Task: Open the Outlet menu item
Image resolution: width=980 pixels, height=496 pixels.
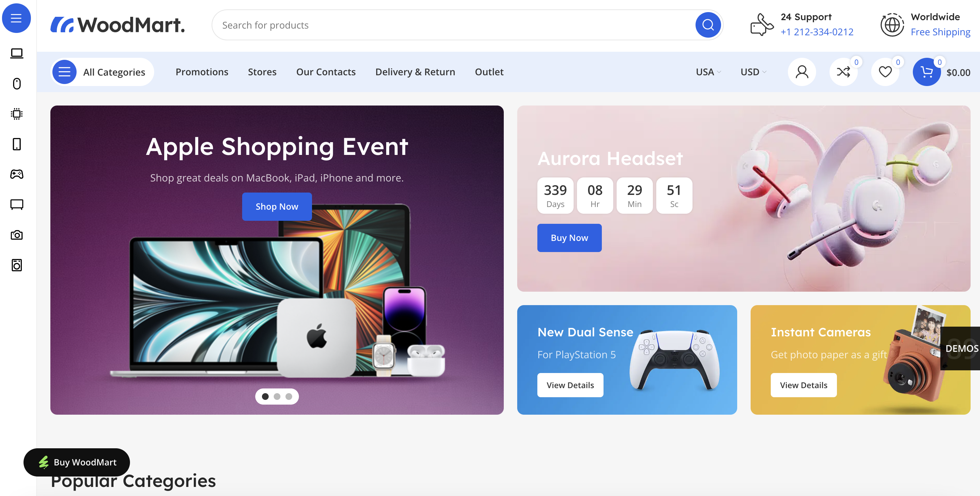Action: click(x=489, y=72)
